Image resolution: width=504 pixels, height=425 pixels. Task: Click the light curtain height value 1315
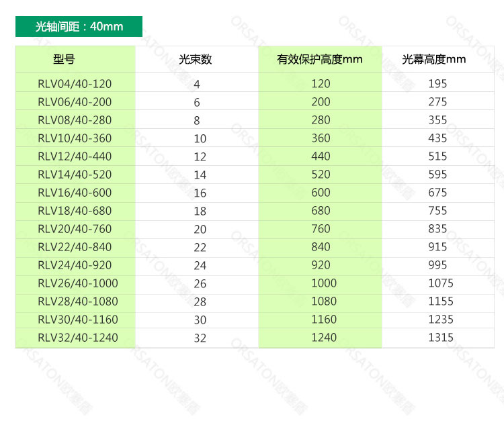(441, 338)
